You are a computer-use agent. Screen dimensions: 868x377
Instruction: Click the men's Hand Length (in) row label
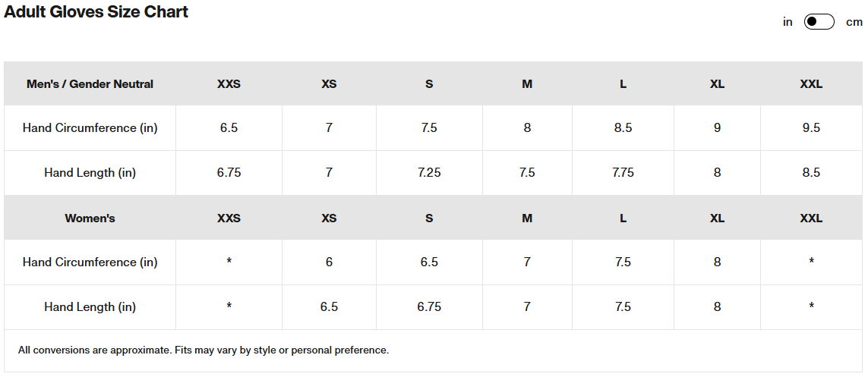(90, 173)
